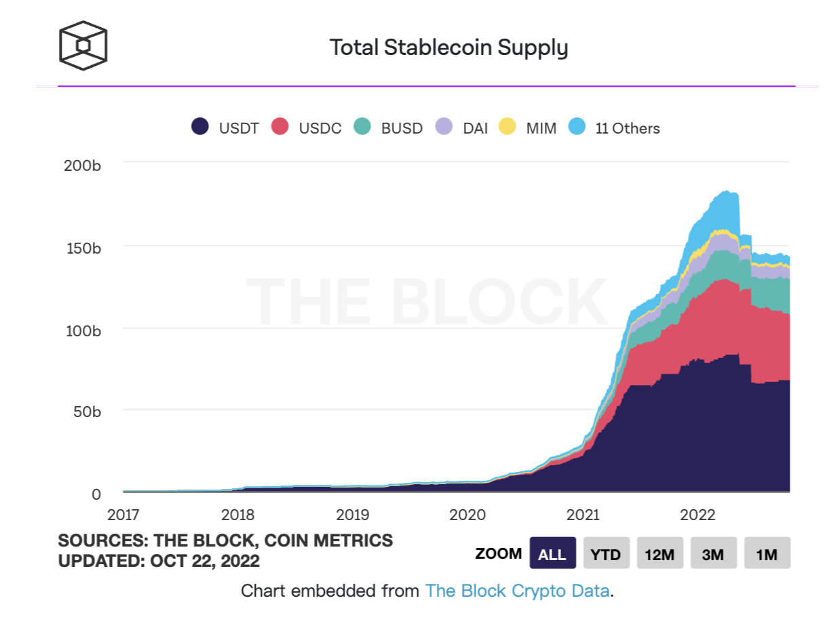Select the ALL zoom range
840x632 pixels.
(552, 553)
